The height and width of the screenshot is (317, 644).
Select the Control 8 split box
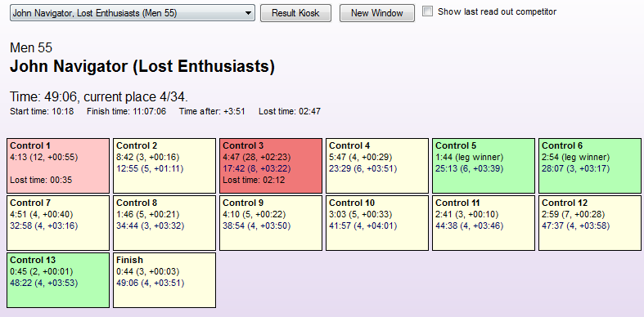[164, 223]
